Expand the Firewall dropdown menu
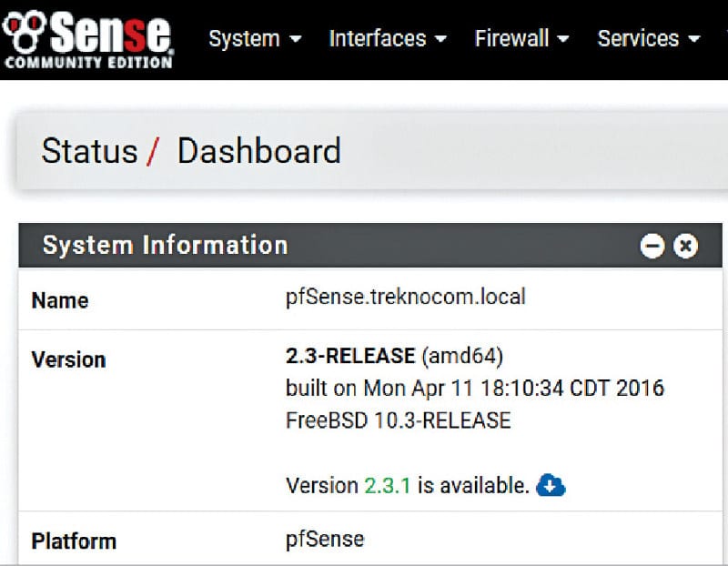728x566 pixels. [x=521, y=39]
